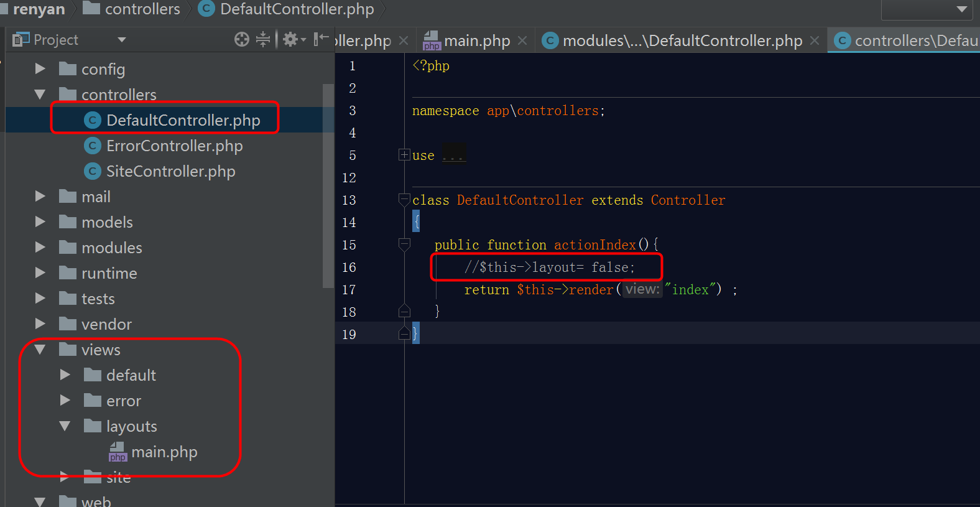Click line number 16 in the gutter

349,267
